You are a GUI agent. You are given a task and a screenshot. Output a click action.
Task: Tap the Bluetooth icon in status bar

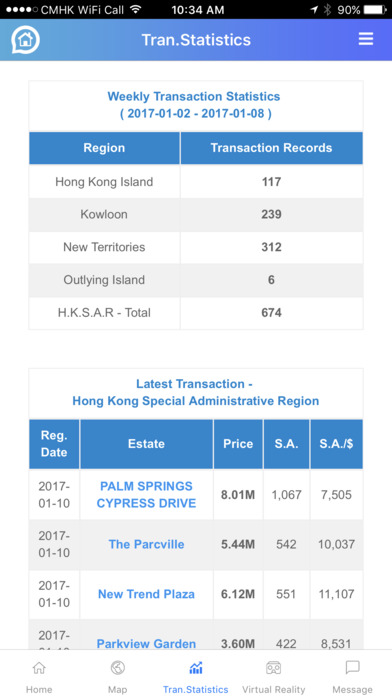[328, 9]
